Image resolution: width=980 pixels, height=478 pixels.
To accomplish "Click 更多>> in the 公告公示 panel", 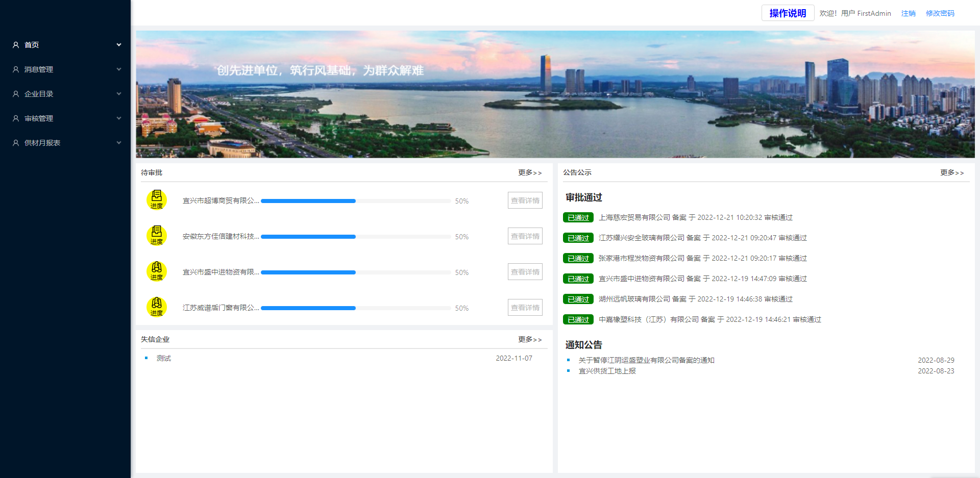I will tap(952, 172).
